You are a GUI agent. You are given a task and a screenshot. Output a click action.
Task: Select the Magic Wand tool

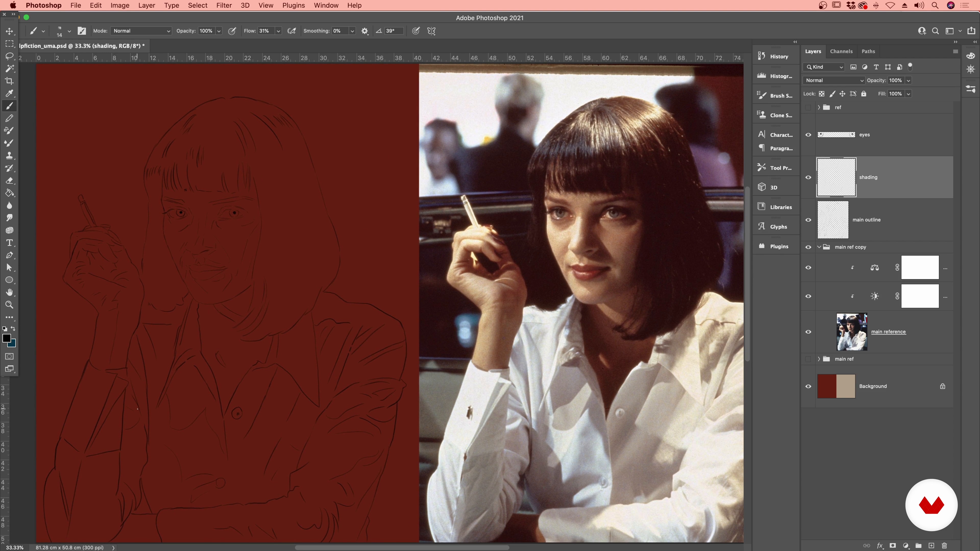pos(9,68)
